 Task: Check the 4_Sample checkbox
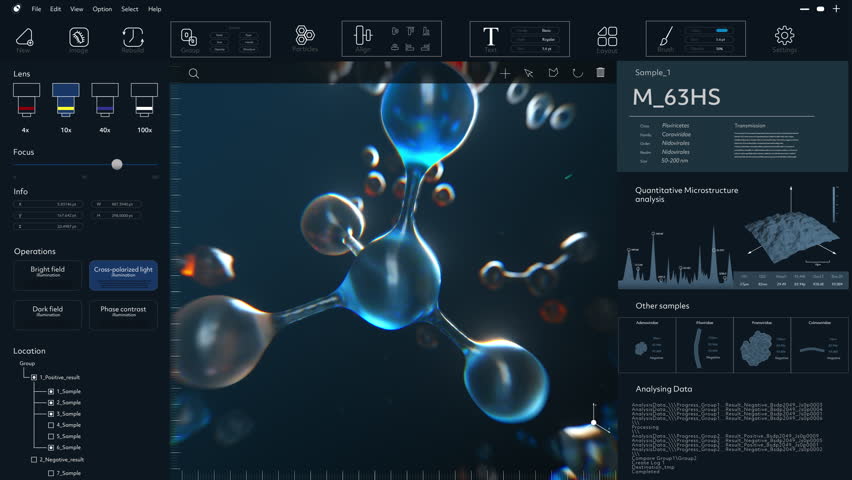(x=51, y=425)
